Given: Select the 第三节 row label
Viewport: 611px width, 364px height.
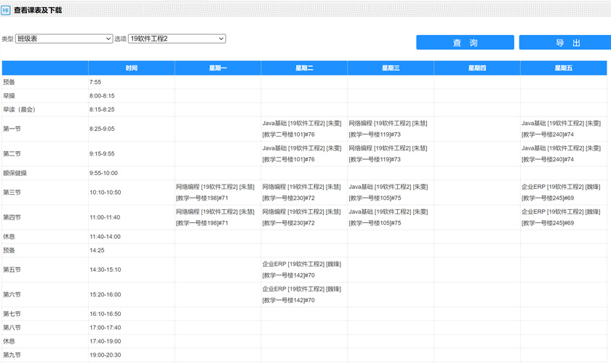Looking at the screenshot, I should click(x=12, y=193).
